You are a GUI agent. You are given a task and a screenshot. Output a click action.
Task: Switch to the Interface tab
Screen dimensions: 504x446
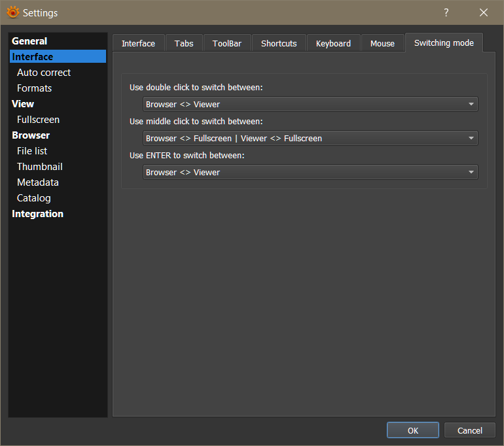138,43
